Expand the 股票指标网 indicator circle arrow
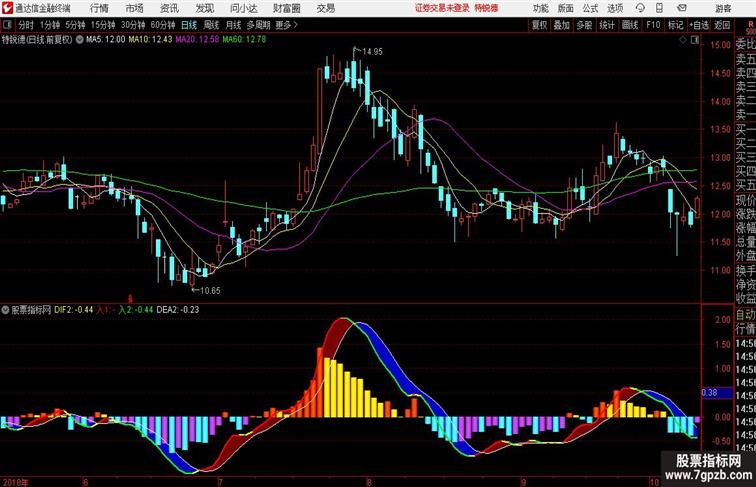Screen dimensions: 756x487 pyautogui.click(x=5, y=310)
